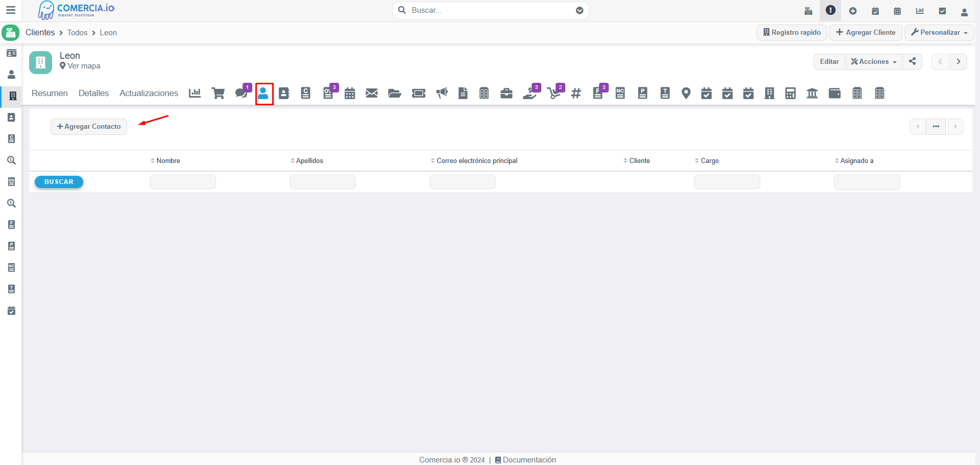
Task: Open the user profile icon in top bar
Action: (964, 12)
